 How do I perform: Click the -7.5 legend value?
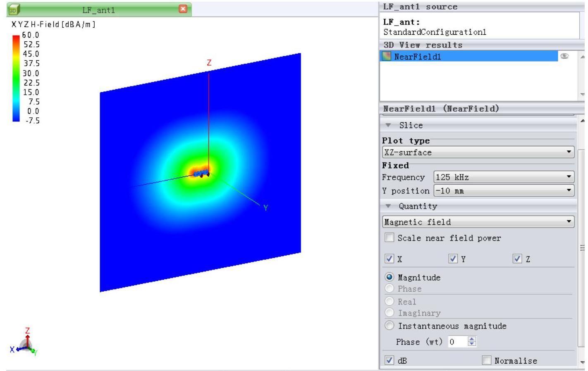(x=32, y=121)
